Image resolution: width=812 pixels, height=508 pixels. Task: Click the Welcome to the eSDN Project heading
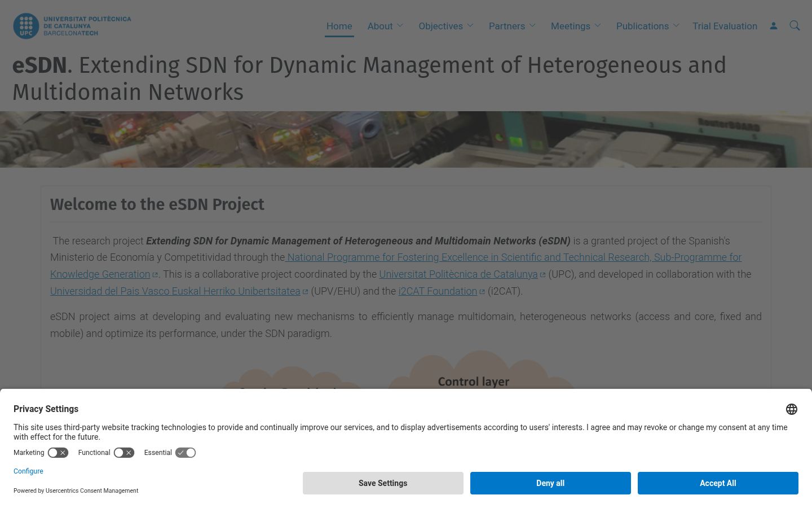pyautogui.click(x=157, y=204)
